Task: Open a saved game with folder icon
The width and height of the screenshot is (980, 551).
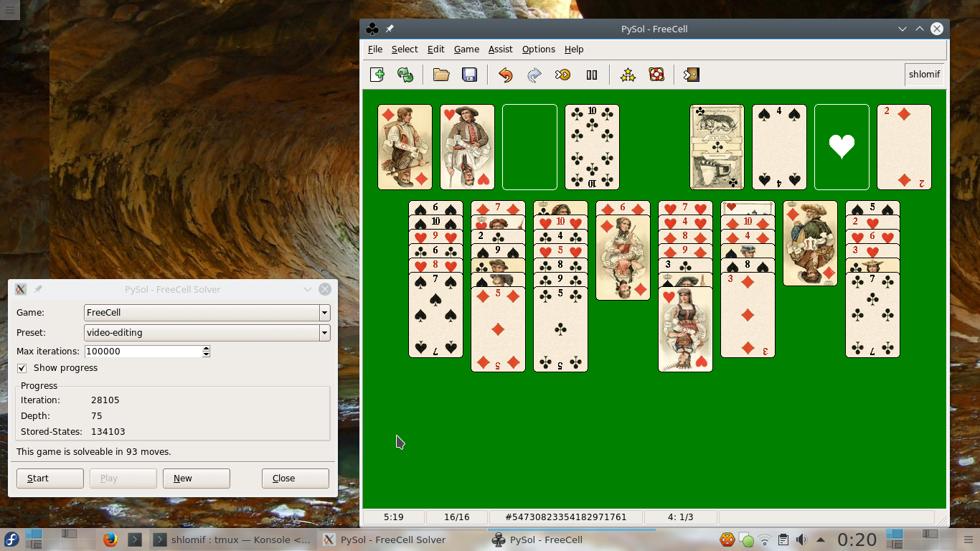Action: [441, 75]
